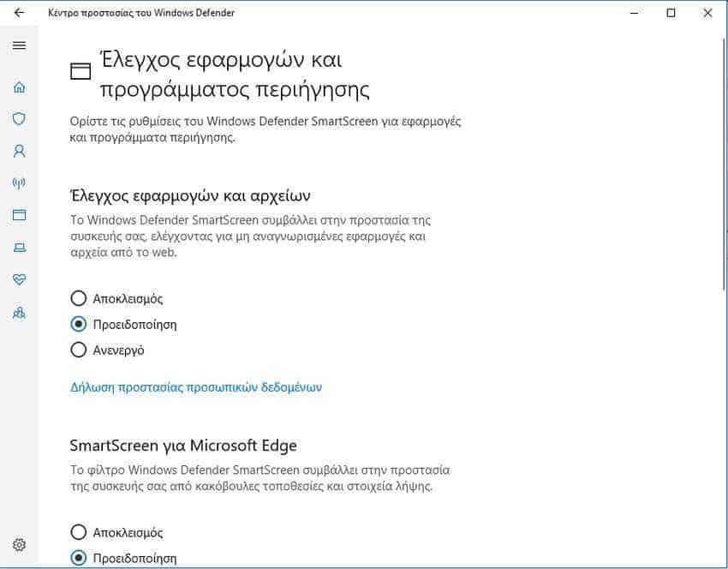
Task: Open Device performance & health heart icon
Action: tap(19, 279)
